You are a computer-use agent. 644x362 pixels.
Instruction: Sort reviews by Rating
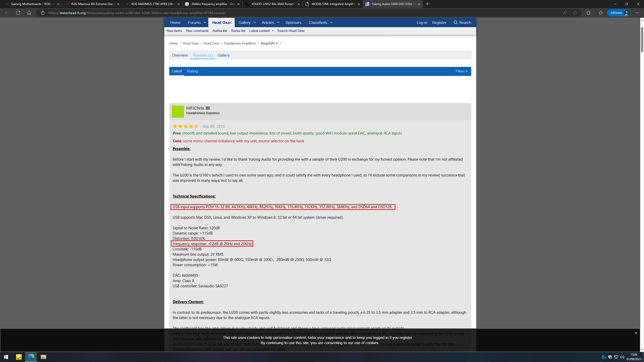[192, 71]
